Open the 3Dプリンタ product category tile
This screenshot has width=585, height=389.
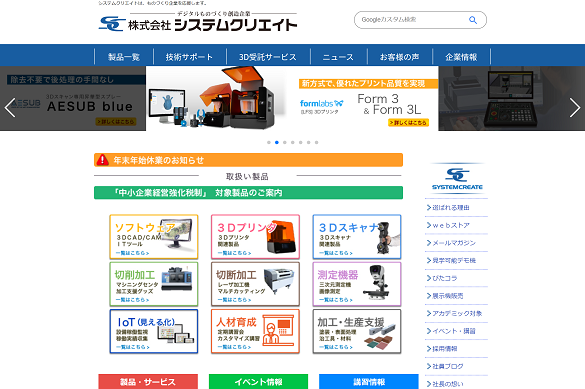[x=255, y=237]
